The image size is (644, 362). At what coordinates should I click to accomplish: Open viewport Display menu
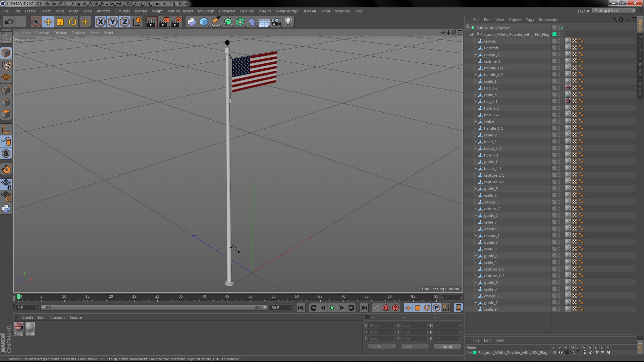pyautogui.click(x=60, y=33)
